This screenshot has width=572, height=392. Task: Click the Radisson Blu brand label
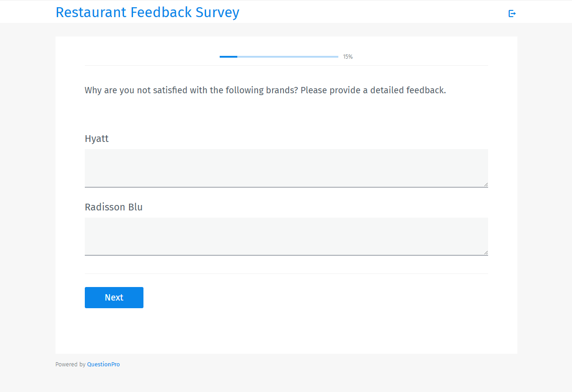(x=113, y=207)
